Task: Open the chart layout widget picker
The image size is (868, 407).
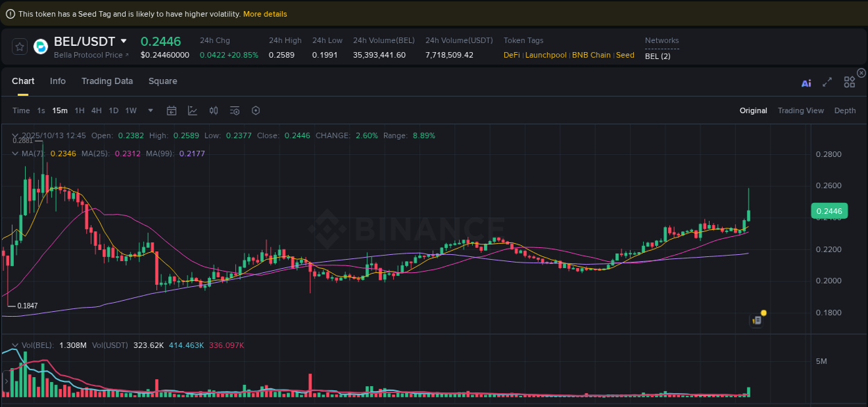Action: (849, 82)
